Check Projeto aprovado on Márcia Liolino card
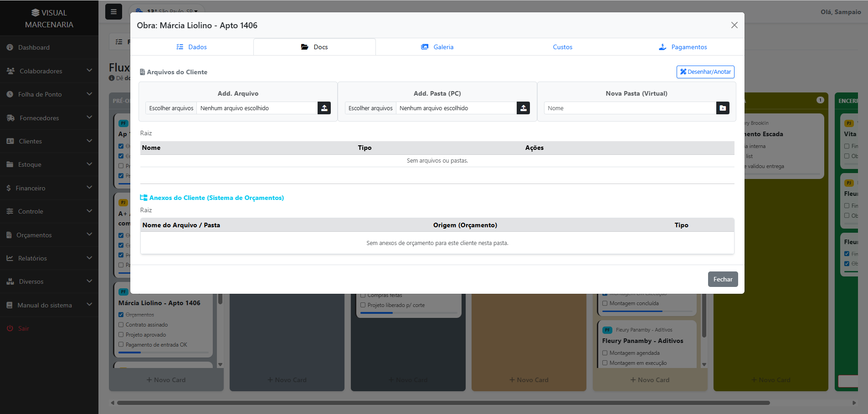The width and height of the screenshot is (868, 414). pyautogui.click(x=121, y=335)
